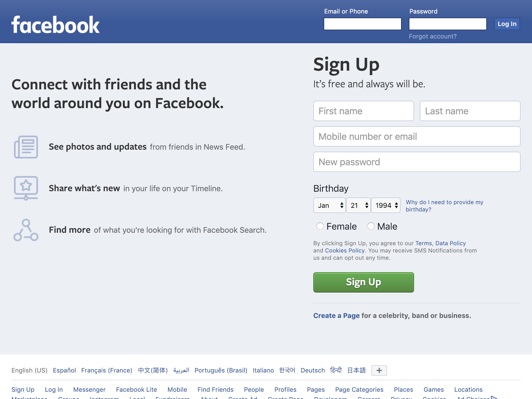The width and height of the screenshot is (532, 399).
Task: Click the Facebook Search graph icon
Action: pyautogui.click(x=26, y=230)
